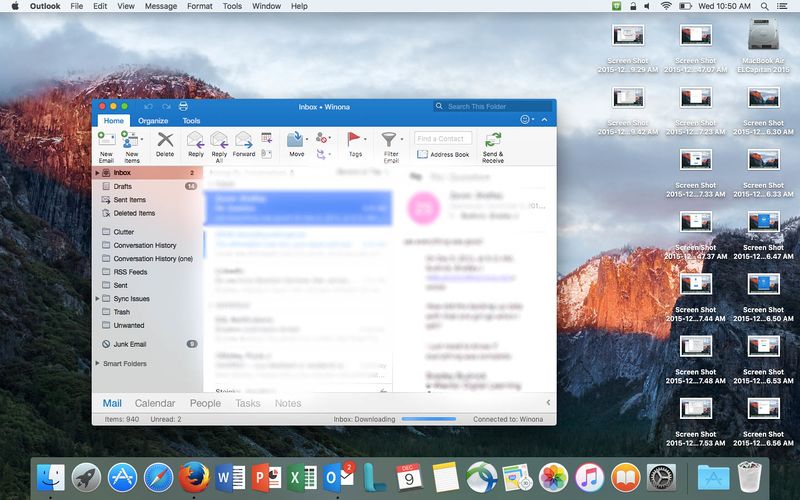800x500 pixels.
Task: Click the Search This Folder field
Action: click(x=497, y=106)
